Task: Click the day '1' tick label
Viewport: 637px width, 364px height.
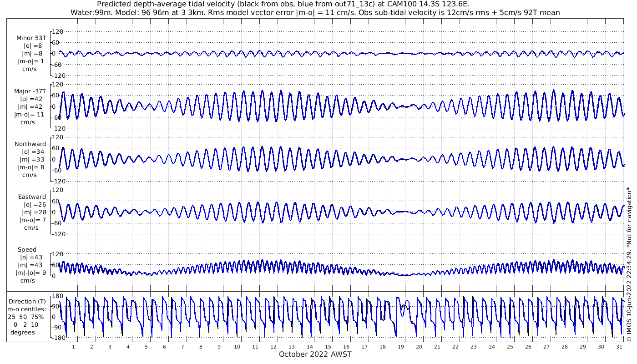Action: click(73, 347)
